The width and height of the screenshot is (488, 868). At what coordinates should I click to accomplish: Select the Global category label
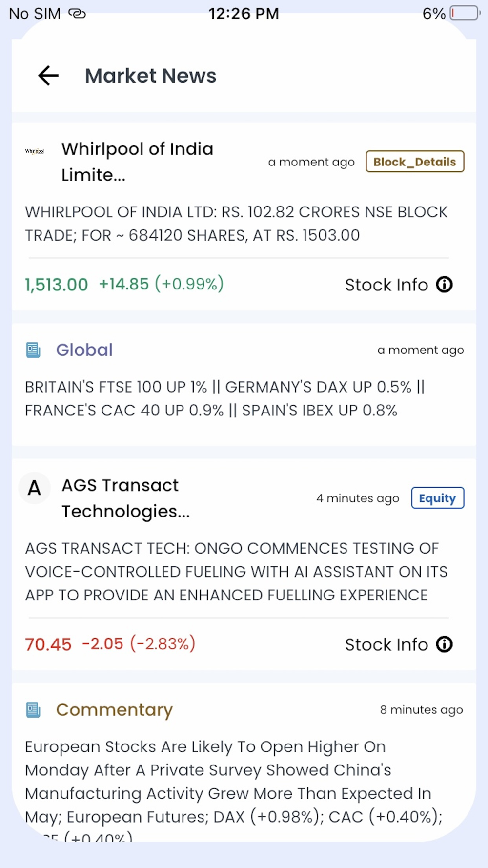84,350
